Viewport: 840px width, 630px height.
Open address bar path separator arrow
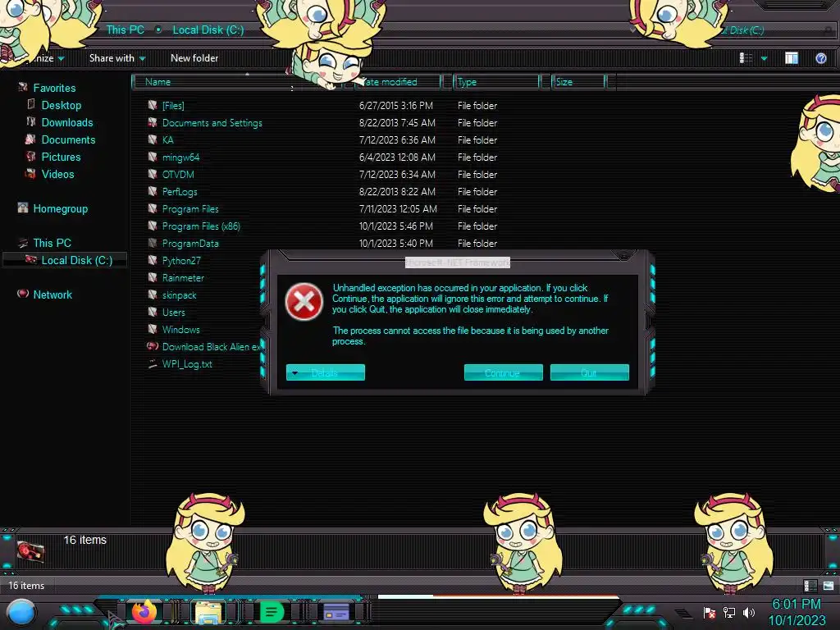[x=158, y=30]
